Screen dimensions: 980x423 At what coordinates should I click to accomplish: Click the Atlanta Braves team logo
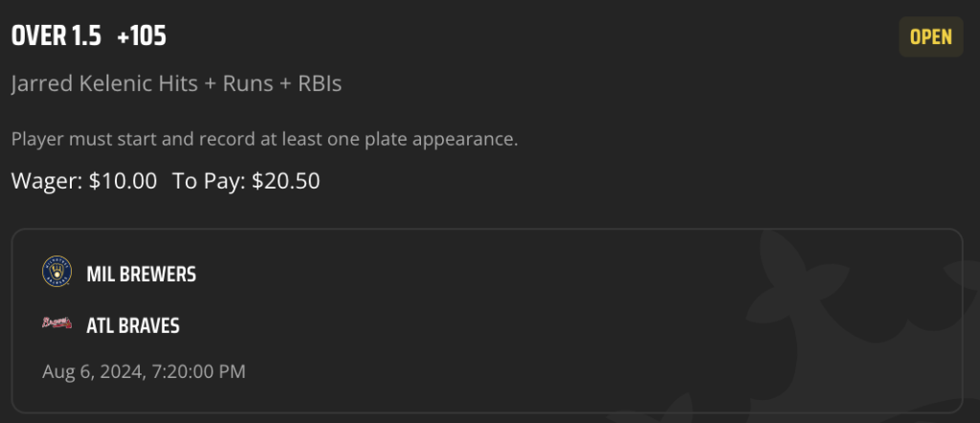(x=56, y=323)
